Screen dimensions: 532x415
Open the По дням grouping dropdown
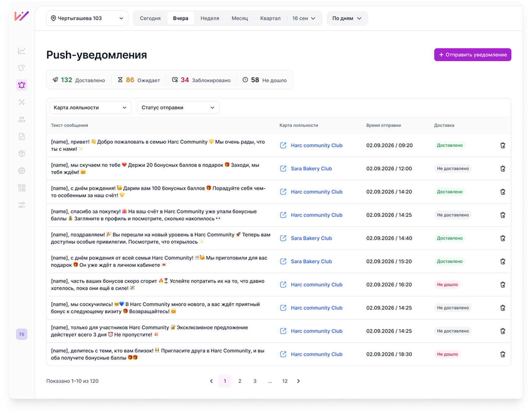click(x=347, y=18)
